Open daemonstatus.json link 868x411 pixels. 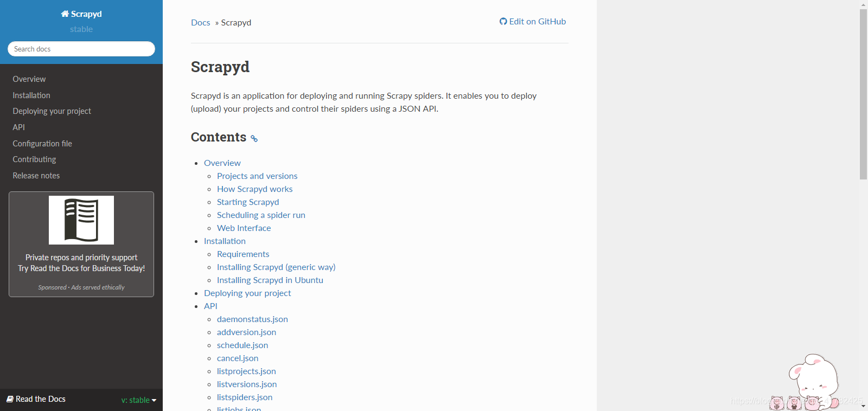(252, 319)
